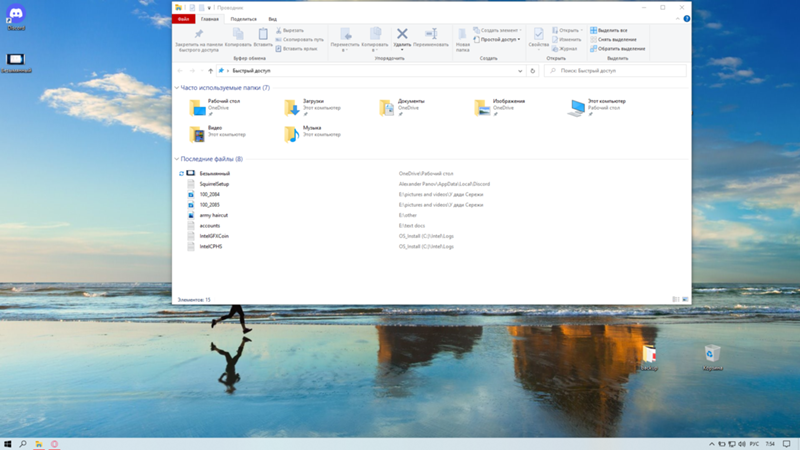The image size is (800, 450).
Task: Click Вставить ярлык in ribbon
Action: (296, 49)
